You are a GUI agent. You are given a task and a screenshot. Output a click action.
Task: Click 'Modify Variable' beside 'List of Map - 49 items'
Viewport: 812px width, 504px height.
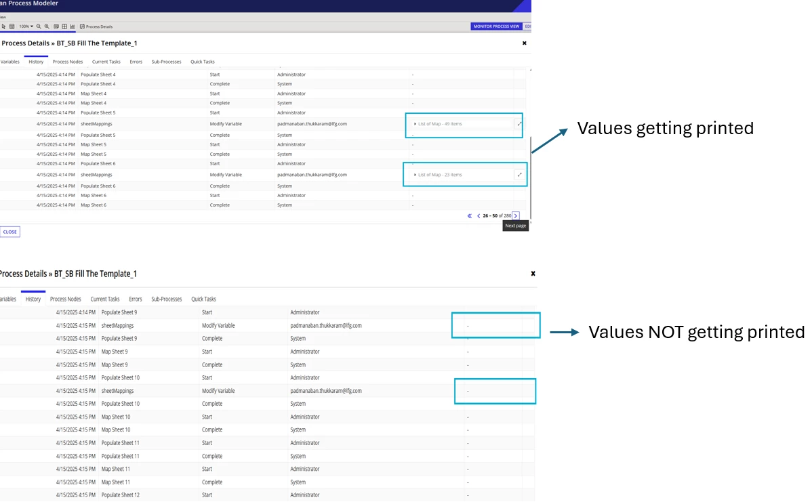(x=226, y=124)
